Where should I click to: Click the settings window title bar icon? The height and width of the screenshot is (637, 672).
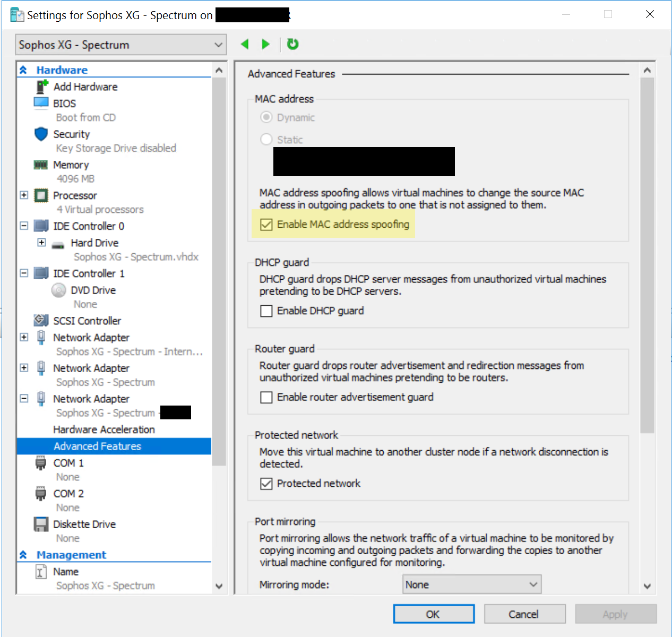pyautogui.click(x=17, y=15)
